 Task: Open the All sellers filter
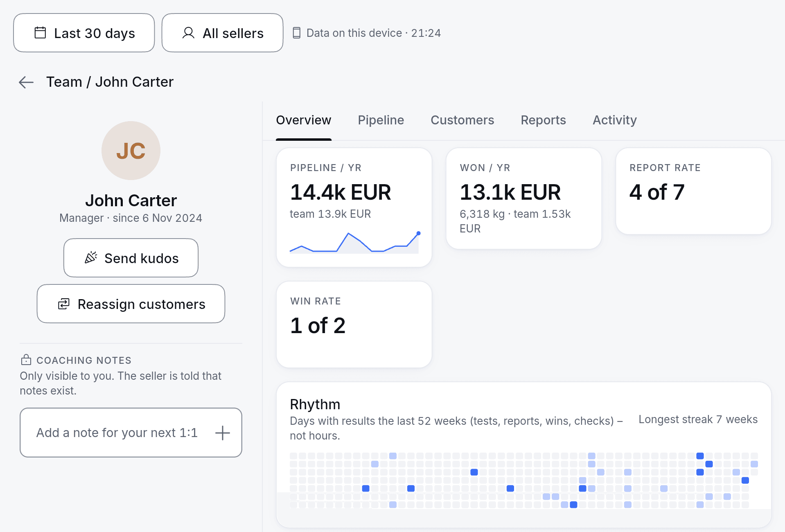point(222,33)
